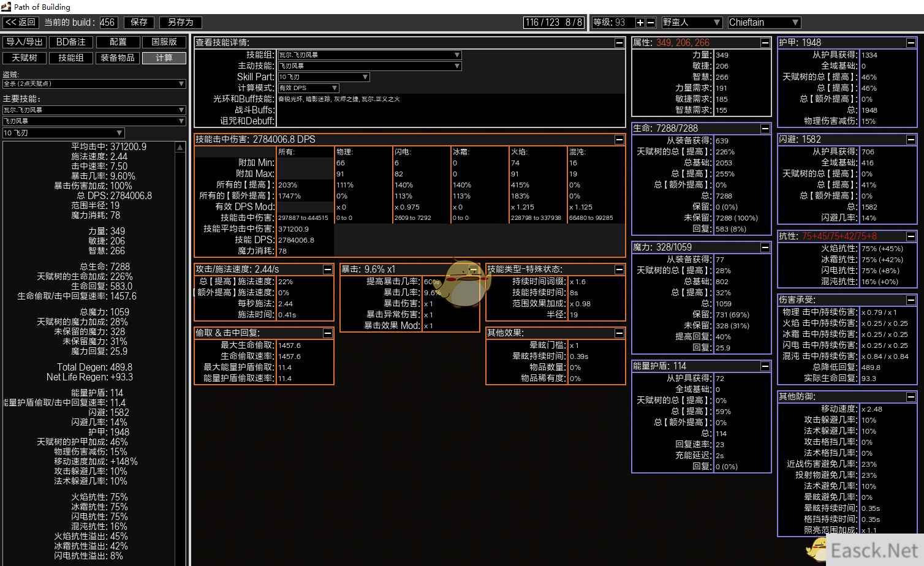Viewport: 924px width, 566px height.
Task: Click the << 返回 back button
Action: click(20, 23)
